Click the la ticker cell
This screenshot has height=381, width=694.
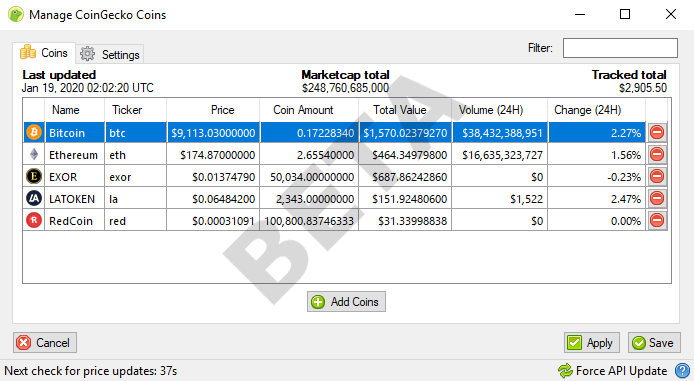click(135, 199)
